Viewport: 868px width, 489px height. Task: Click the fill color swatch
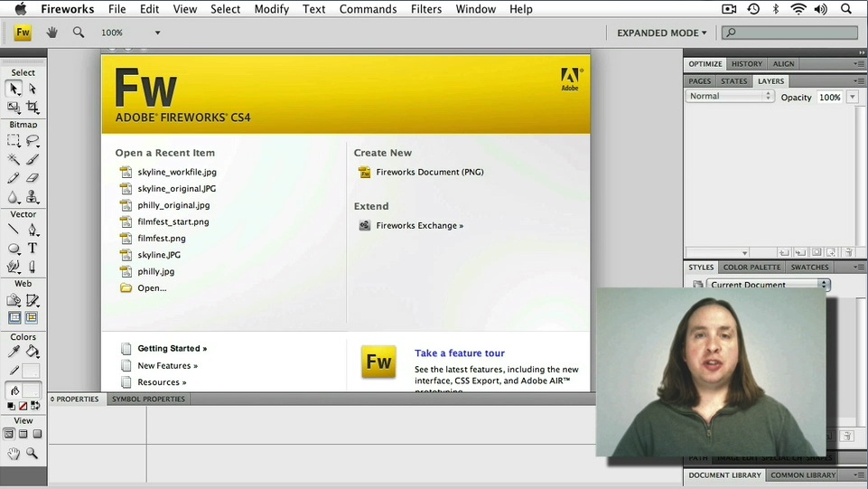tap(31, 390)
